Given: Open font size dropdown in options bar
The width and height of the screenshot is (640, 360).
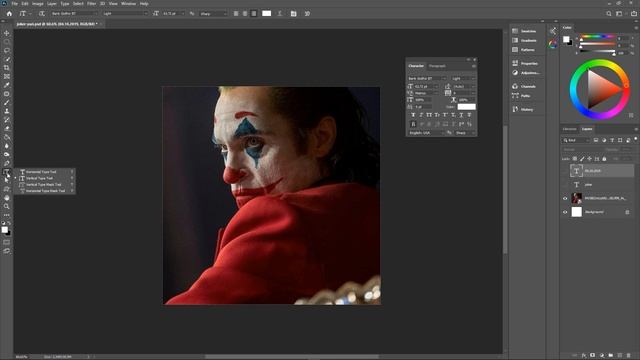Looking at the screenshot, I should coord(173,13).
